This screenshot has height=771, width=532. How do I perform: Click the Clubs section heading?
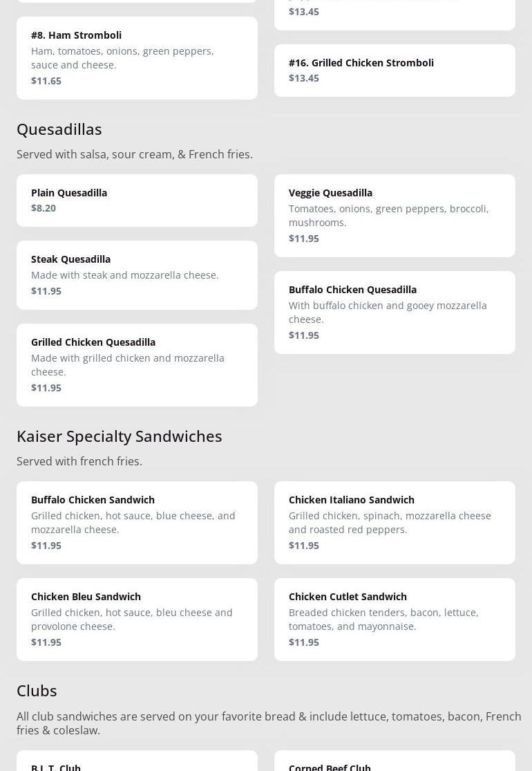click(37, 690)
